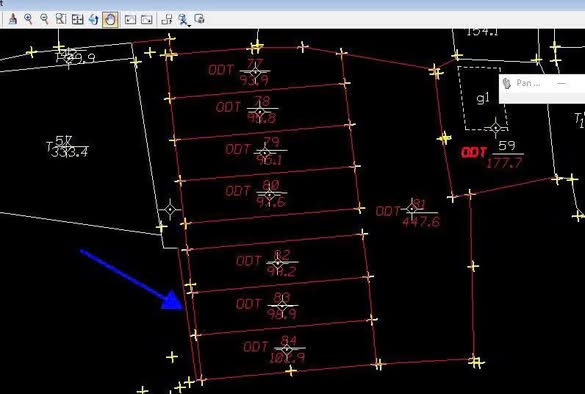Click the ODT label beside parcel 80
Screen dimensions: 585x394
coord(238,192)
